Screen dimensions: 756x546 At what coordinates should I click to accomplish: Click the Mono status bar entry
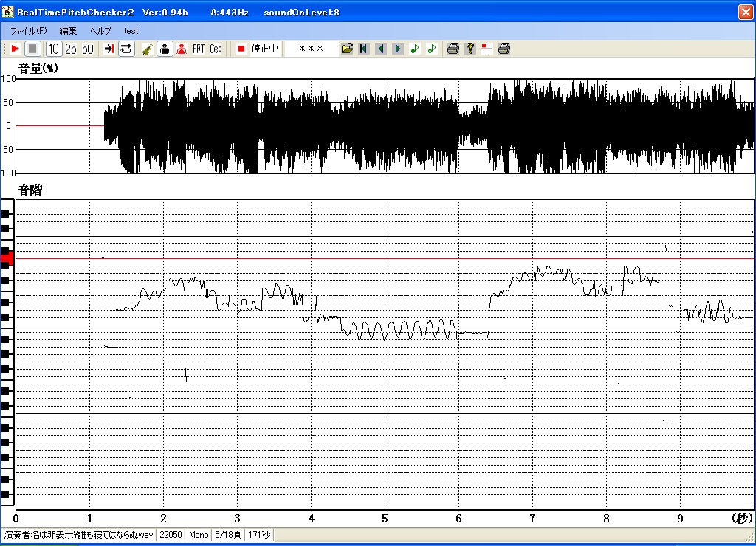[198, 534]
